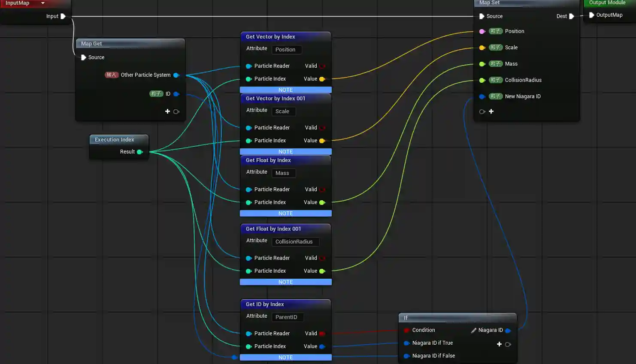The image size is (636, 364).
Task: Click the Input execution pin on InputMap
Action: [63, 16]
